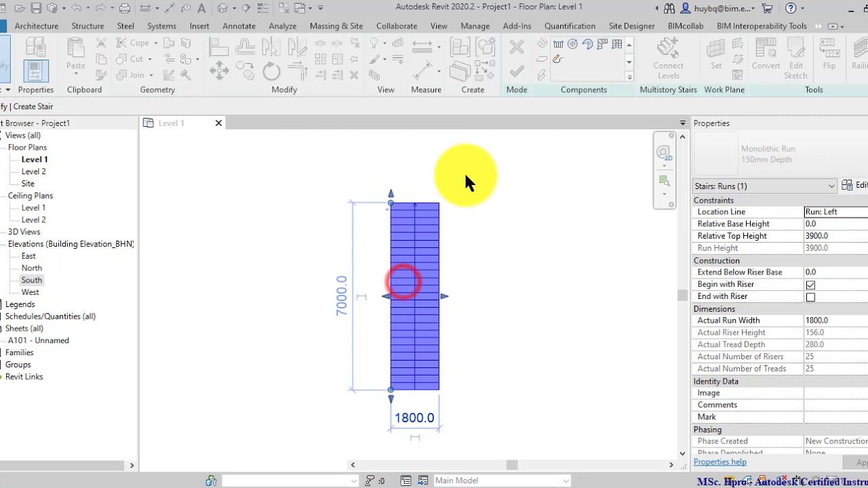Toggle the End with Riser checkbox
The width and height of the screenshot is (868, 488).
tap(810, 297)
